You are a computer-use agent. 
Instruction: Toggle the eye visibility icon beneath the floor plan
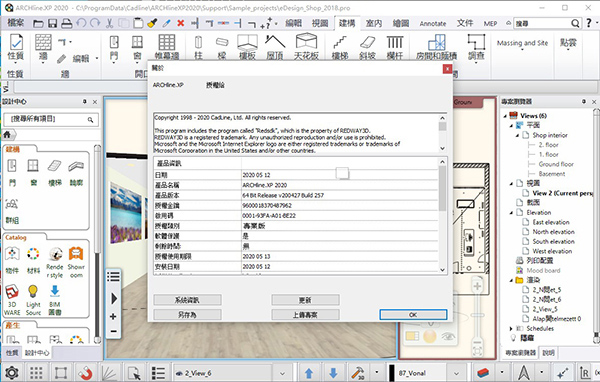448,336
